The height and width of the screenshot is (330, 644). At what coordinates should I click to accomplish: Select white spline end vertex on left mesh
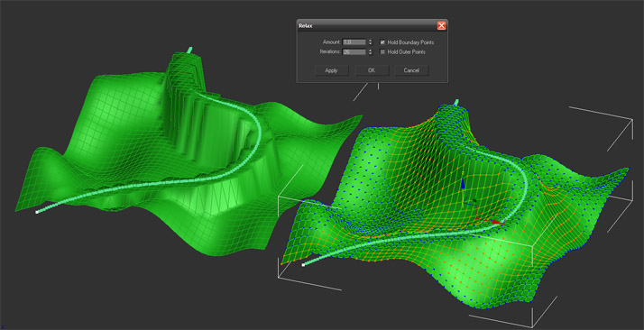coord(37,212)
